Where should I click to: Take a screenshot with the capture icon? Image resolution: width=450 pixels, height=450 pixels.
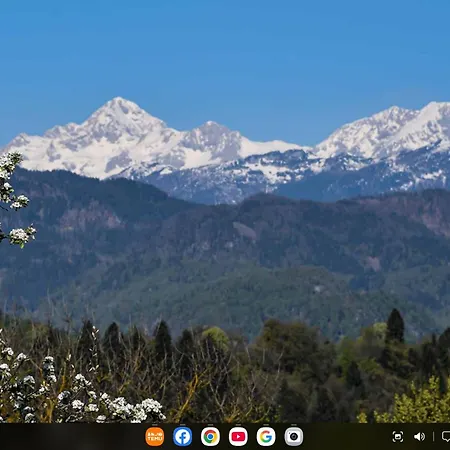pyautogui.click(x=398, y=437)
